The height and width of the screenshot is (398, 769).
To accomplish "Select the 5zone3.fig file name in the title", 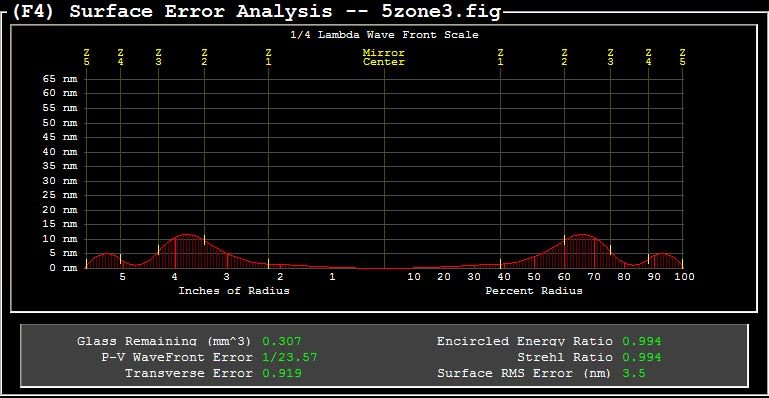I will pyautogui.click(x=440, y=11).
